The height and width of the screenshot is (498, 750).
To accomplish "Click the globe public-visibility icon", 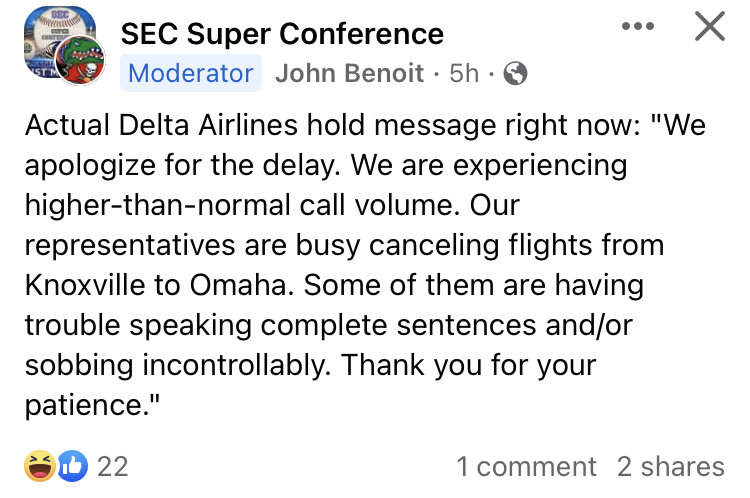I will pos(515,73).
